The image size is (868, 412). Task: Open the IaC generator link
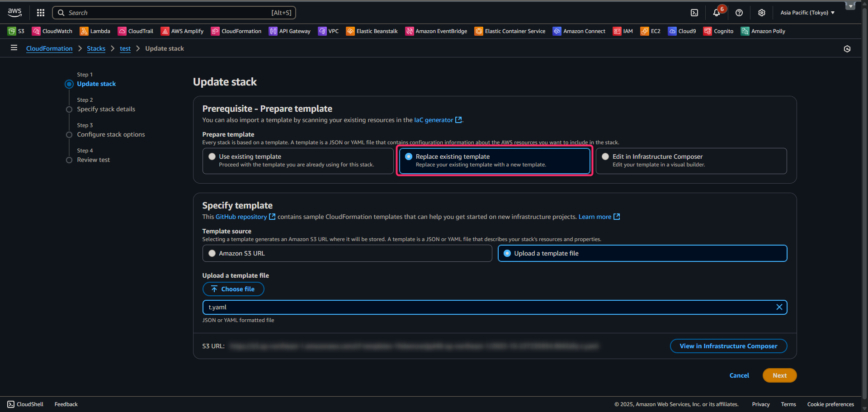click(438, 120)
